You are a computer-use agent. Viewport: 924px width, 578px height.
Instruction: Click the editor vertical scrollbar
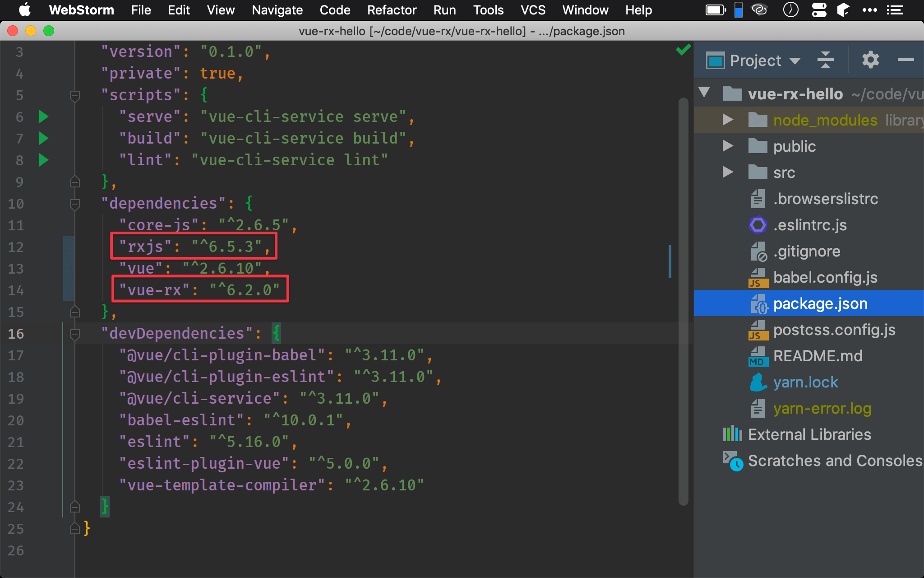point(683,302)
